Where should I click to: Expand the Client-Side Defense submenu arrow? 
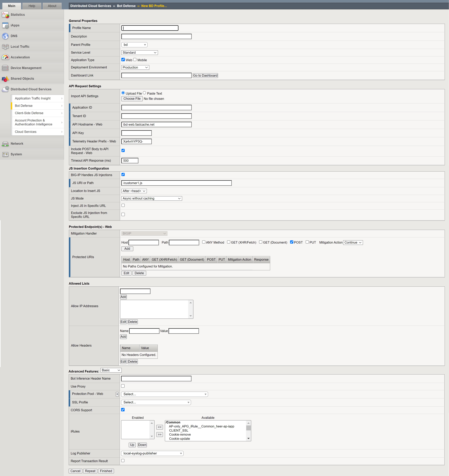click(62, 113)
